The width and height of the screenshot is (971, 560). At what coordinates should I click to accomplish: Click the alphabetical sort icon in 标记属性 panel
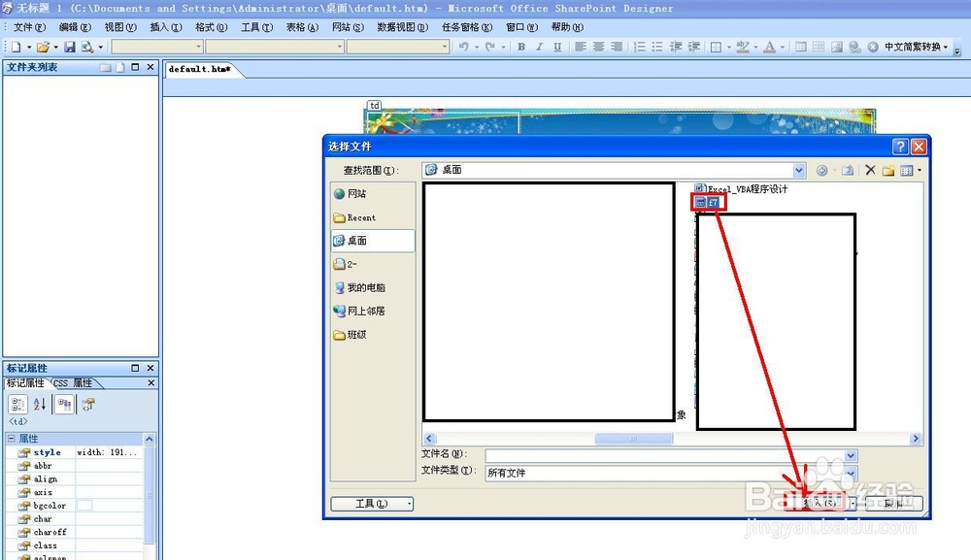pos(39,405)
